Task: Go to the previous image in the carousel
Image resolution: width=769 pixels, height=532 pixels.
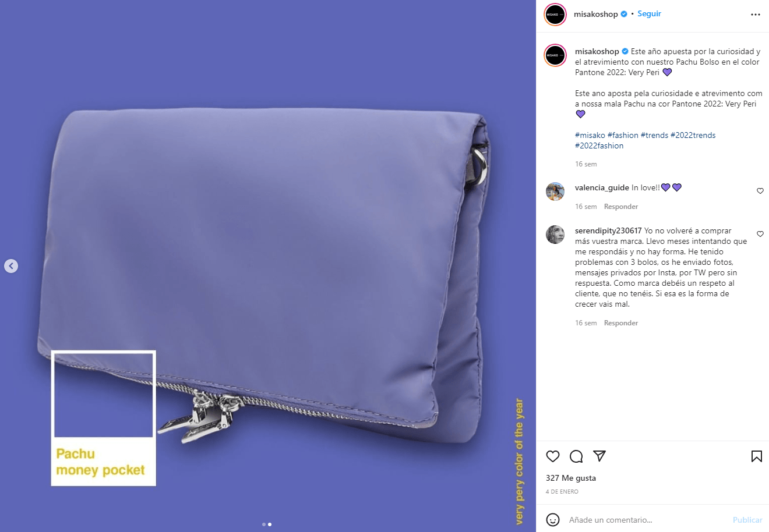Action: (x=11, y=266)
